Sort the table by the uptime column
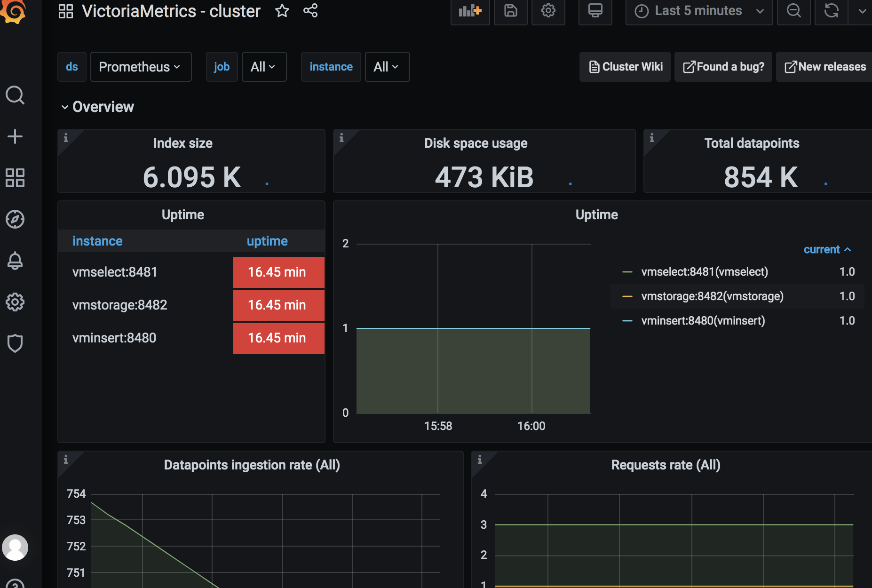 click(x=267, y=241)
